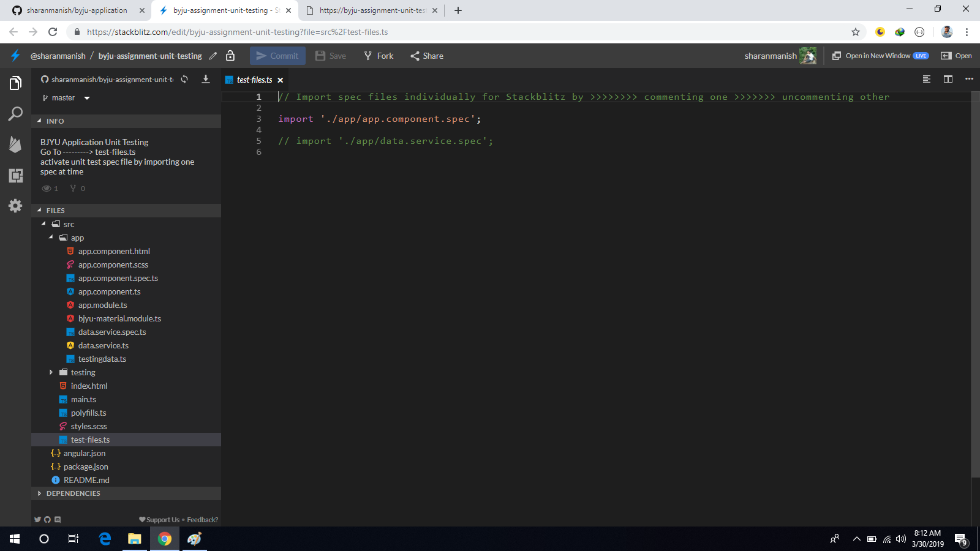Format document with editor lines icon
Viewport: 980px width, 551px height.
[x=927, y=79]
